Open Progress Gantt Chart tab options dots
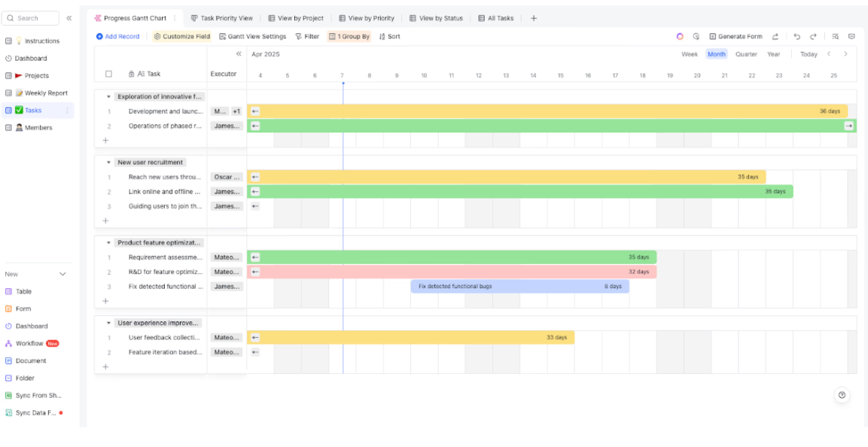The height and width of the screenshot is (447, 868). coord(175,18)
